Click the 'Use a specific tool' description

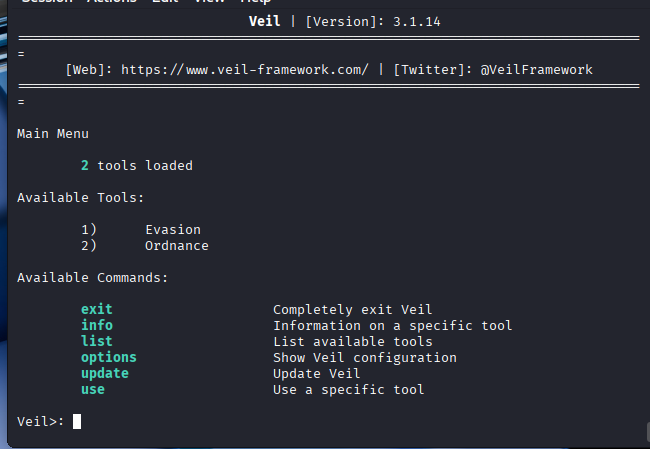coord(348,390)
